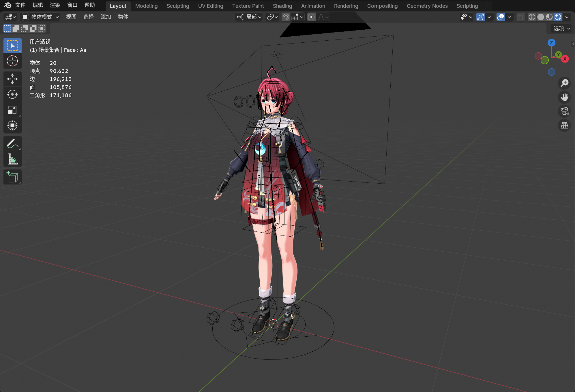575x392 pixels.
Task: Set selection mode to invert
Action: click(33, 29)
